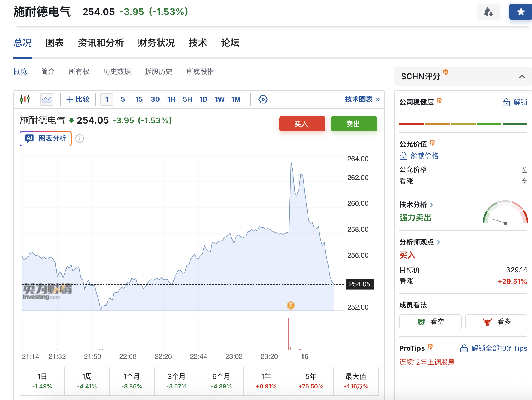Open the 资讯和分析 tab

point(101,43)
